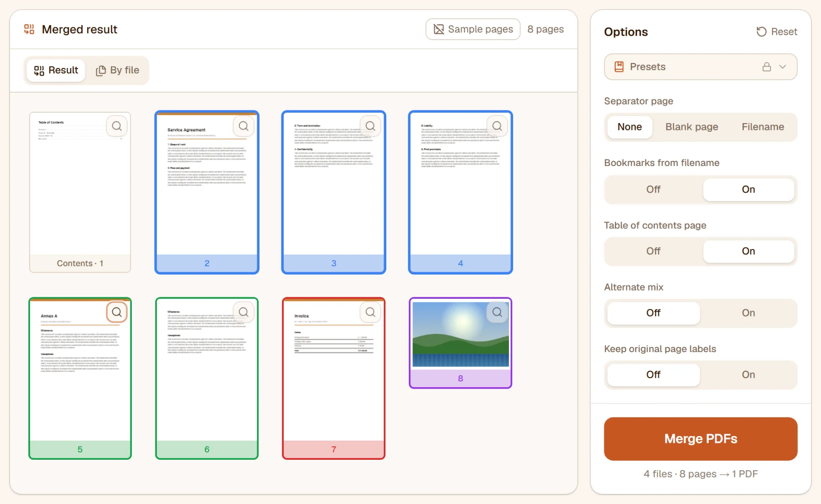Turn Off Table of contents page
Viewport: 821px width, 504px height.
click(653, 251)
